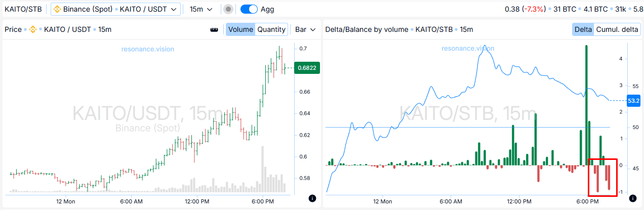Click the 0.6822 current price label

pos(307,68)
